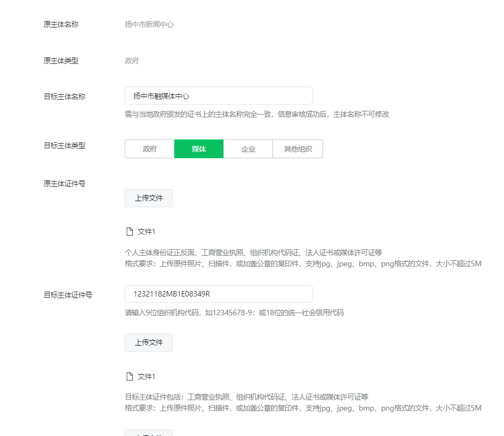Screen dimensions: 504x436
Task: Select the 政府 subject type option
Action: (x=149, y=149)
